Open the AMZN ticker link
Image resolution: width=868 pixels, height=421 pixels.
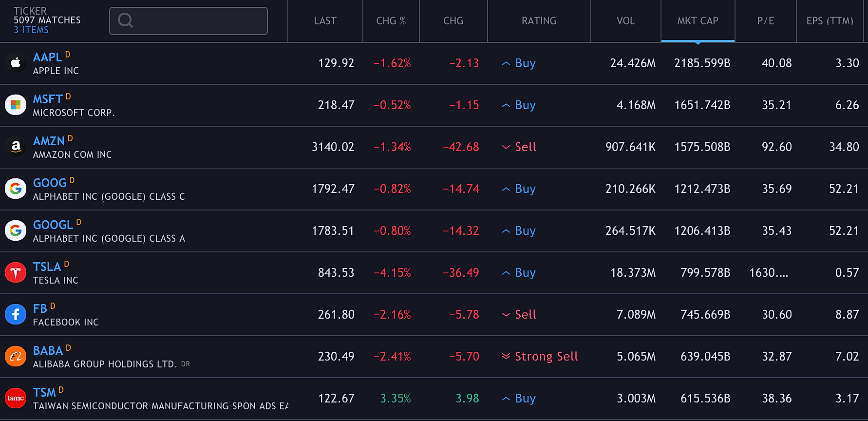click(x=49, y=141)
